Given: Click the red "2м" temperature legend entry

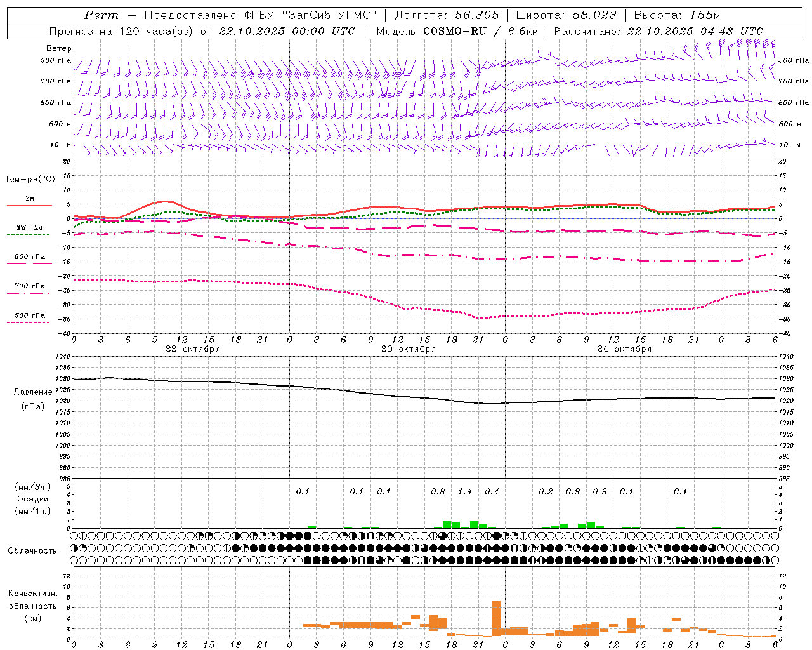Looking at the screenshot, I should point(30,199).
